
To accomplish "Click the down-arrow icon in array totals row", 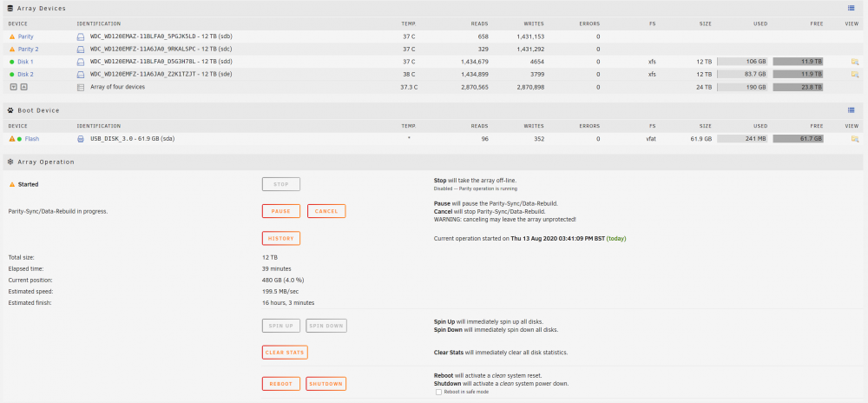I will click(x=14, y=87).
